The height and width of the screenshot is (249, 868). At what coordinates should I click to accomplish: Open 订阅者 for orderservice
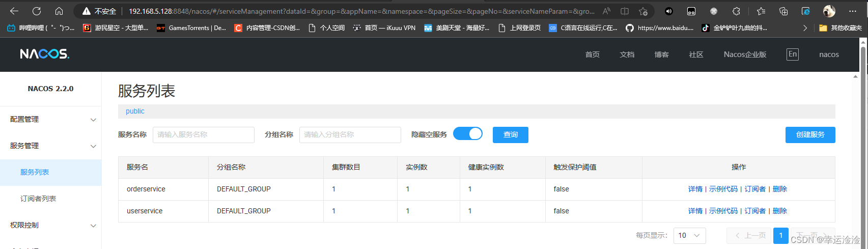point(755,189)
